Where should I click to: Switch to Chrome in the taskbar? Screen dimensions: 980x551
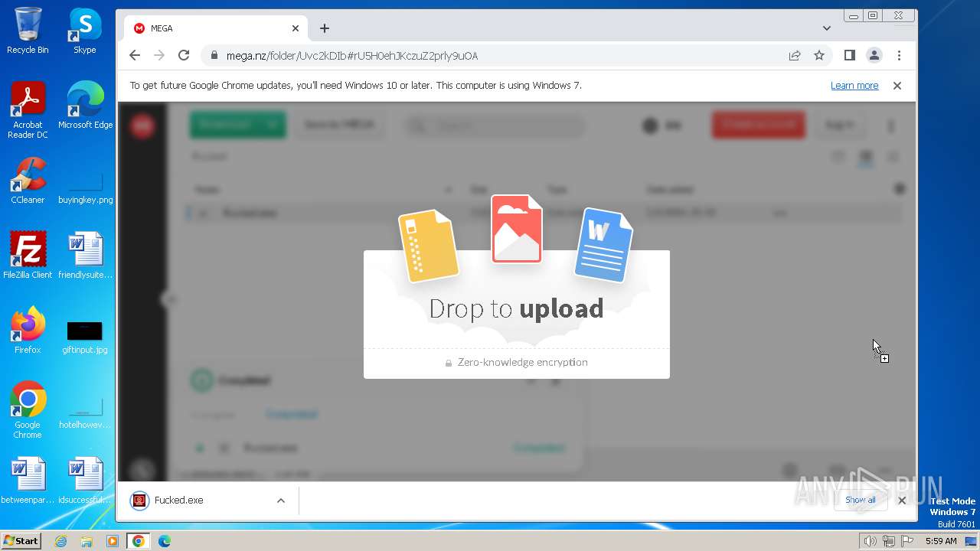coord(139,541)
